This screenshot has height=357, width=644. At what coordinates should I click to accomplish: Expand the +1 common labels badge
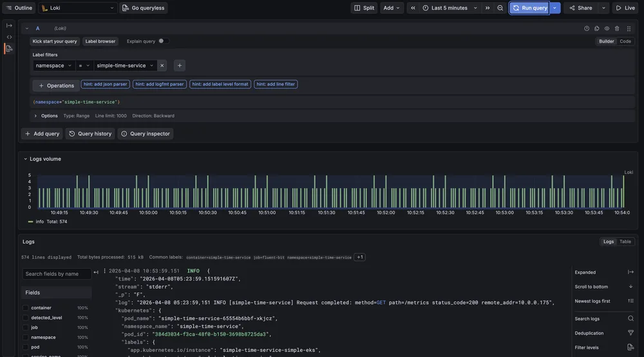[x=360, y=257]
